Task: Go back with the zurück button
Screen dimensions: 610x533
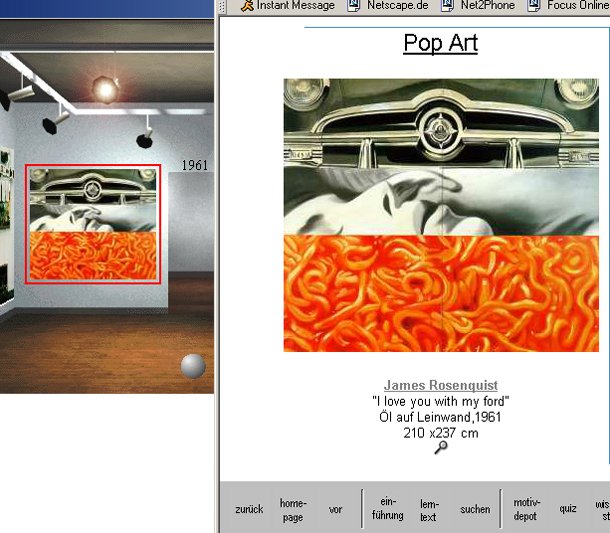Action: coord(249,509)
